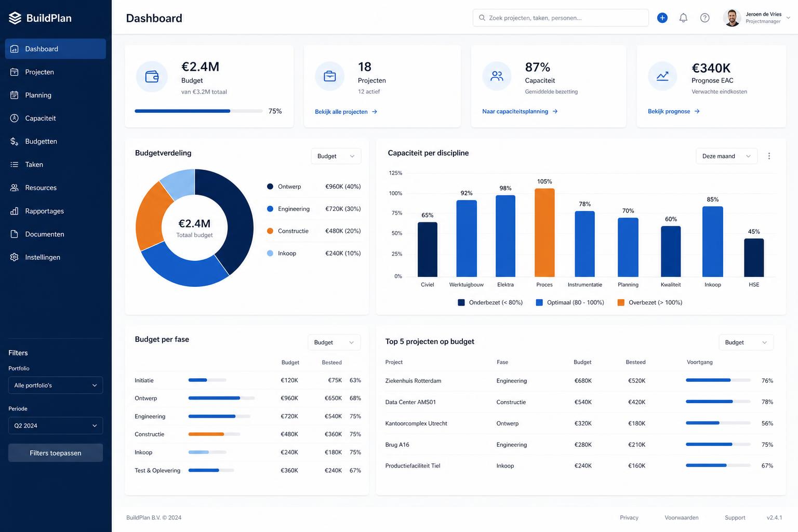Click the Ontwerp legend color dot
This screenshot has height=532, width=798.
coord(270,187)
